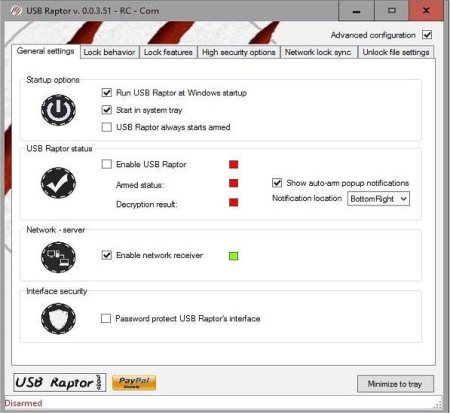Screen dimensions: 450x413
Task: Click the shield icon in Interface security
Action: point(58,318)
